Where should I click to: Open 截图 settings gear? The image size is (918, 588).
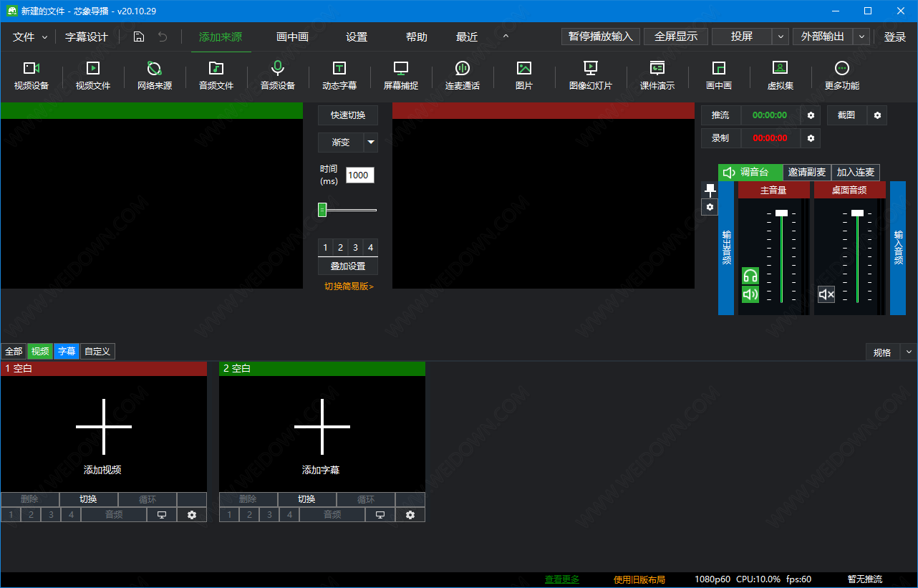(877, 115)
